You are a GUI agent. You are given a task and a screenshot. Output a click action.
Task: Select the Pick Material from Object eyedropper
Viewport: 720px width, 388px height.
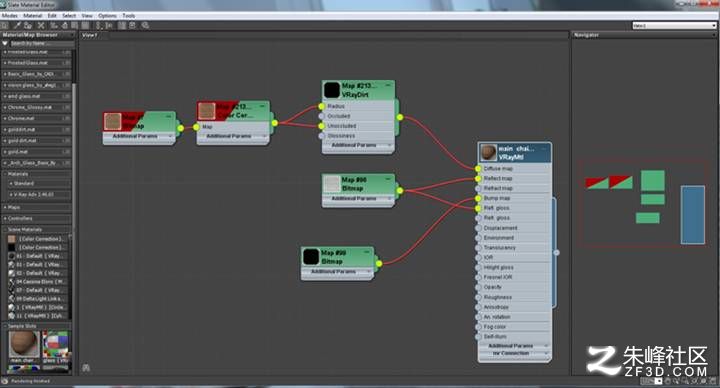click(x=17, y=26)
